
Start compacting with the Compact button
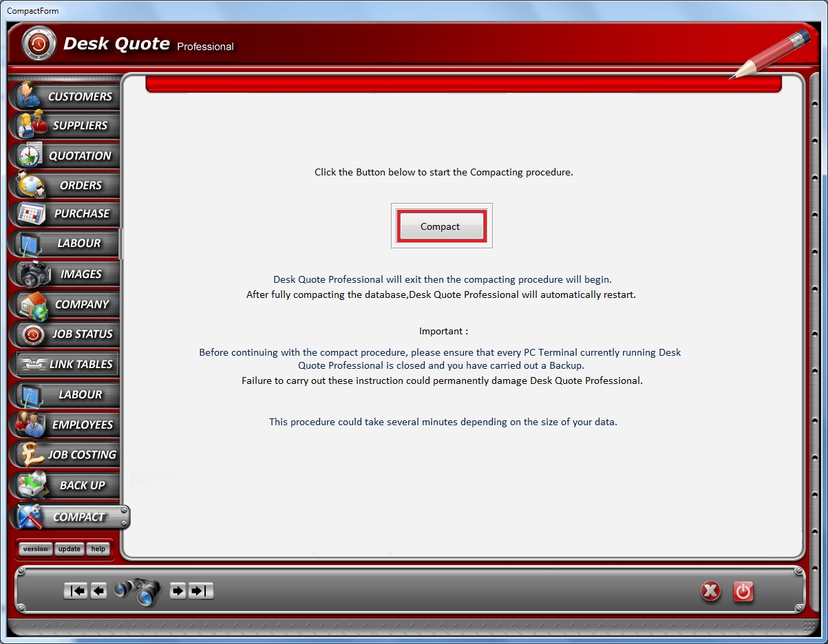coord(440,226)
